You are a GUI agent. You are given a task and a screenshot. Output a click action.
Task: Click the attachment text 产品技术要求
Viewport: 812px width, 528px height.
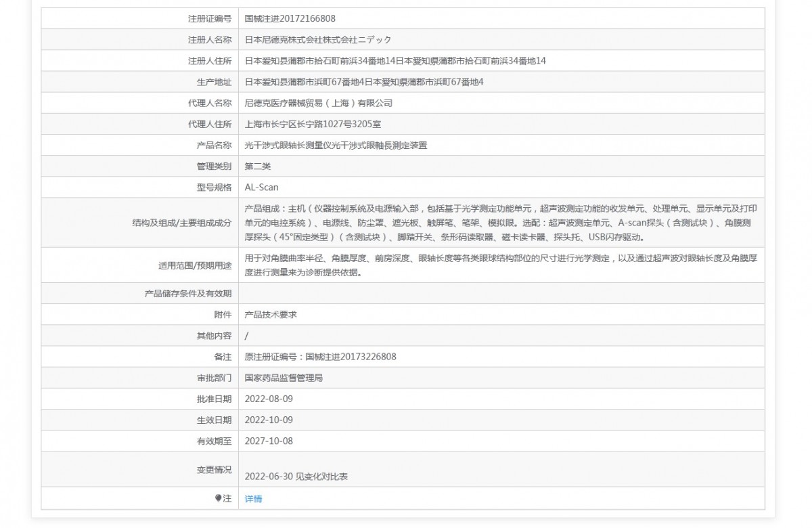271,315
